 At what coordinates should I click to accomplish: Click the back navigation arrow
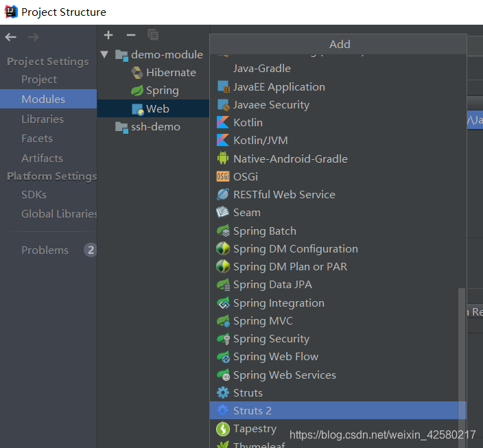[x=11, y=37]
